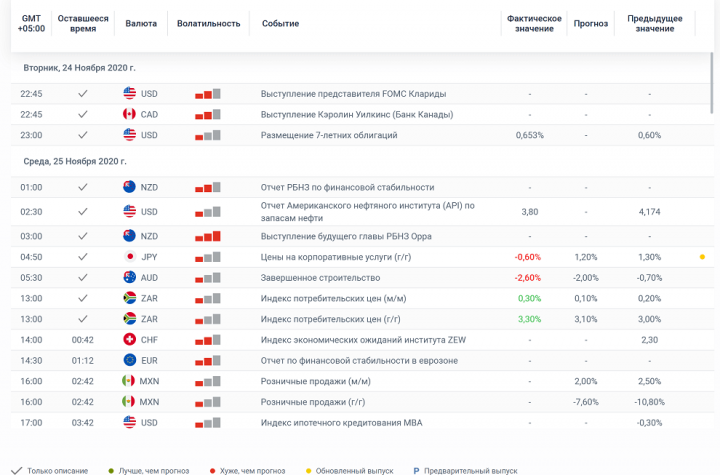Click the Japan flag next to JPY

click(129, 257)
